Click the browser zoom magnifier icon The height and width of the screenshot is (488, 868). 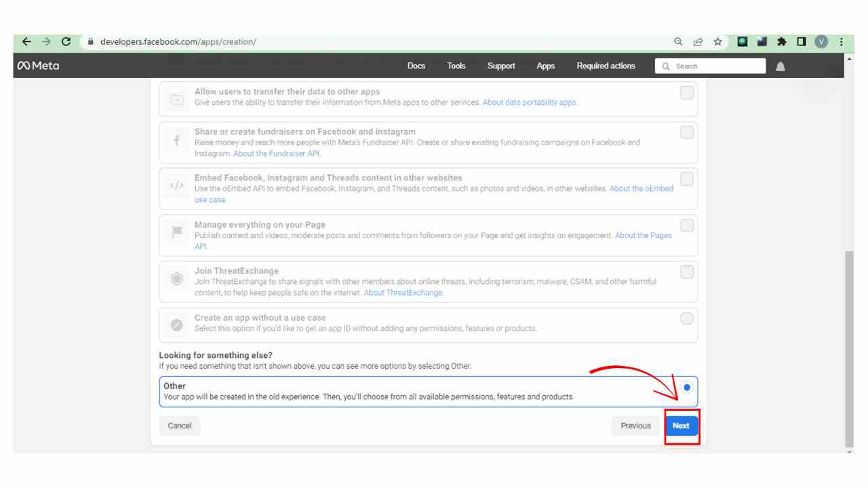(678, 42)
